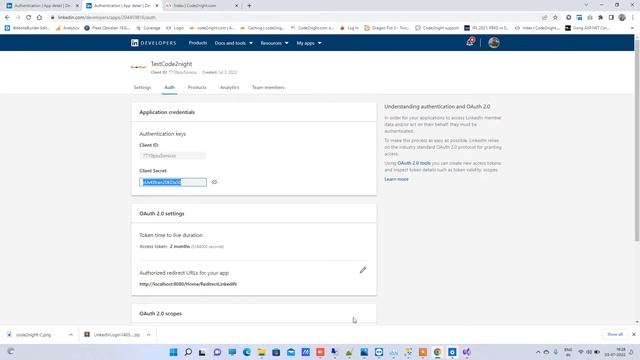Click the localhost redirect URL text
The height and width of the screenshot is (360, 640).
click(x=188, y=284)
